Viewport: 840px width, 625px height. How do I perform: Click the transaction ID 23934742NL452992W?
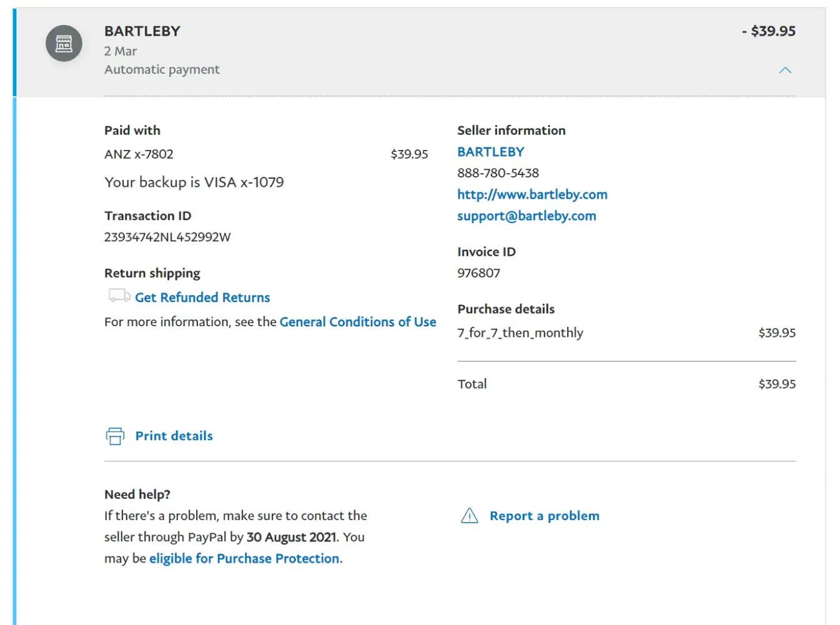(167, 237)
